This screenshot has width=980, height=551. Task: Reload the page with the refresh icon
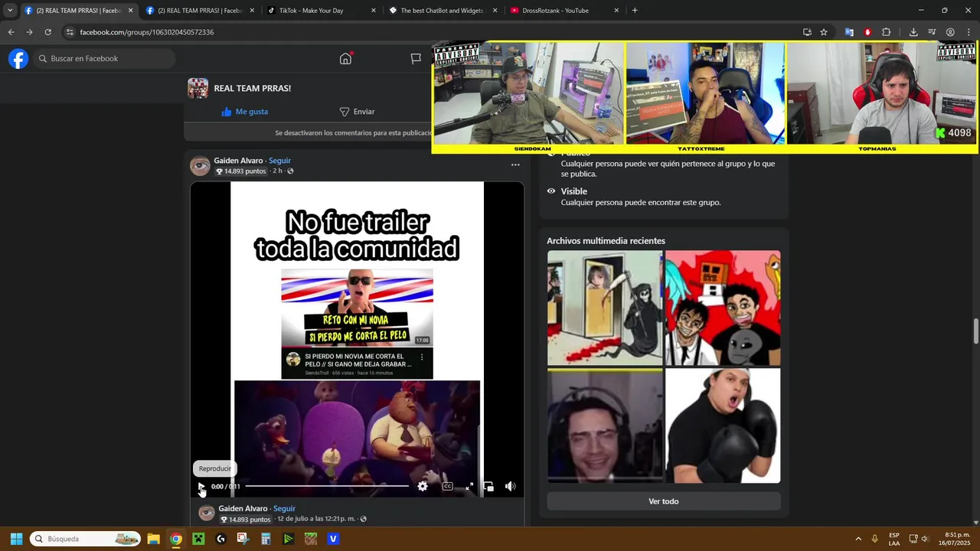point(47,32)
